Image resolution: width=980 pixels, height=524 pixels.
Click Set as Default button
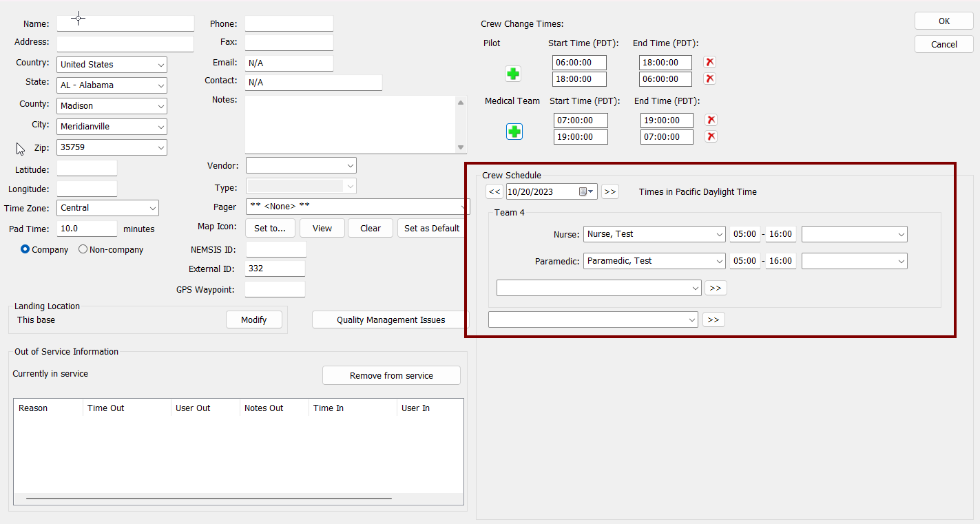pos(432,228)
